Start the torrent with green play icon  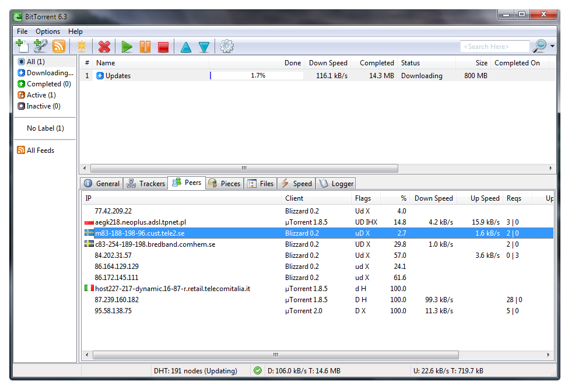[127, 47]
